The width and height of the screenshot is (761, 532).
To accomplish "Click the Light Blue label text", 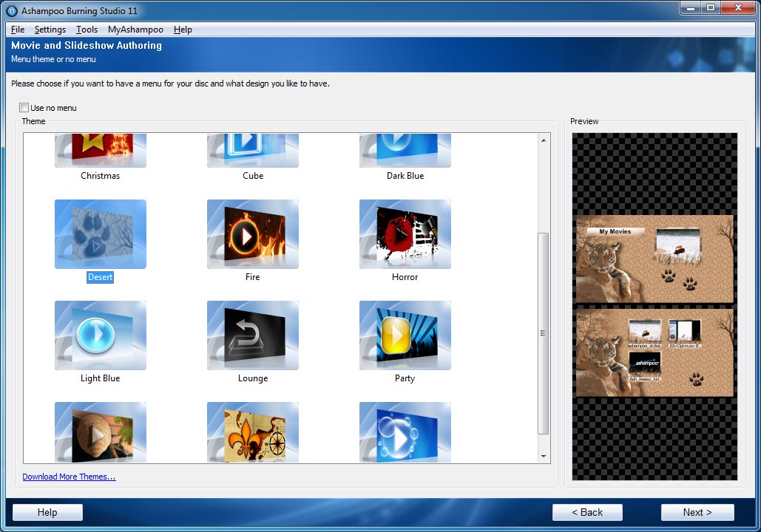I will [100, 378].
